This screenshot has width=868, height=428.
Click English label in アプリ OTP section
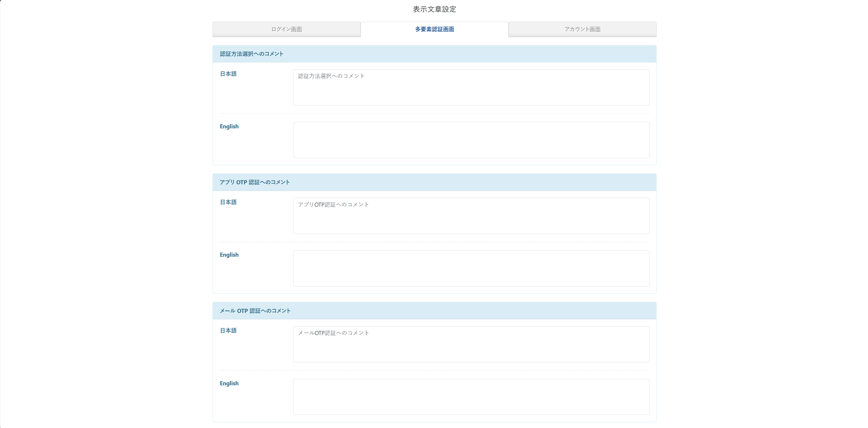coord(229,255)
